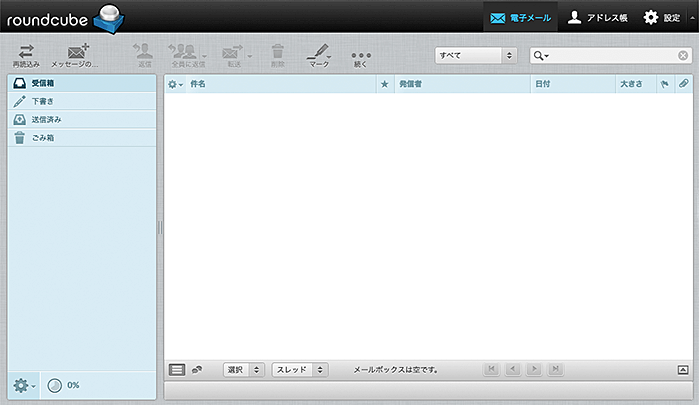Open the アドレス帳 address book tab
The width and height of the screenshot is (699, 405).
pos(597,17)
